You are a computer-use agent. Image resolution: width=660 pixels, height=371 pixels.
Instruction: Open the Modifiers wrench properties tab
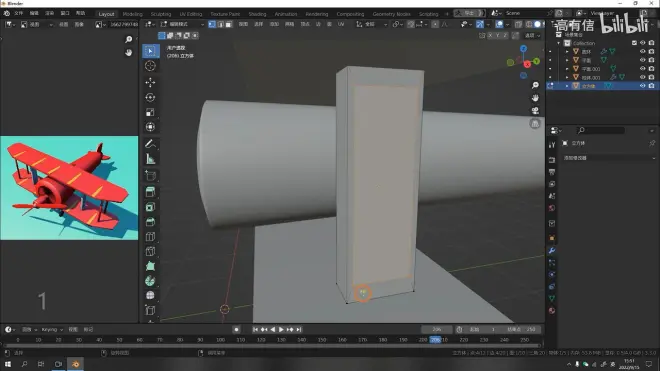click(552, 251)
